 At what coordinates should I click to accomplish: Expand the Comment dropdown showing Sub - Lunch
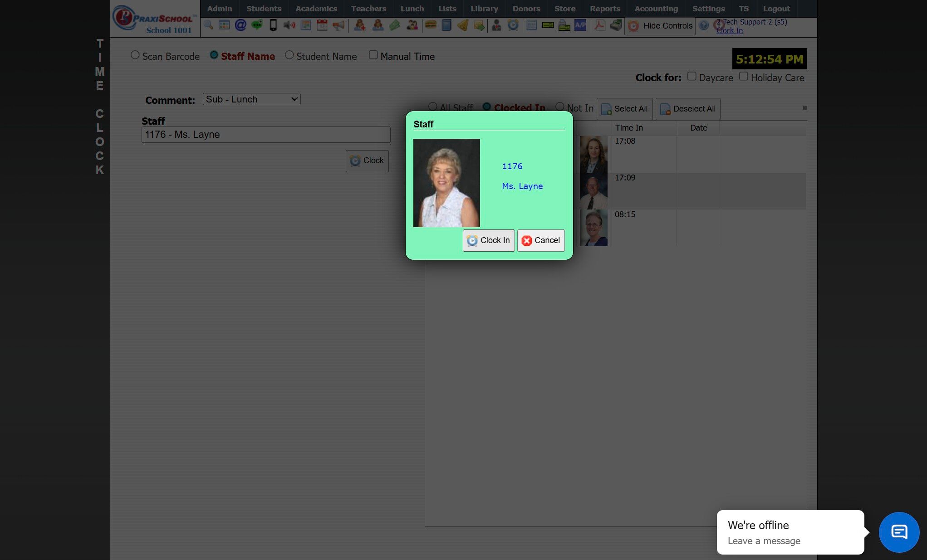pyautogui.click(x=251, y=99)
